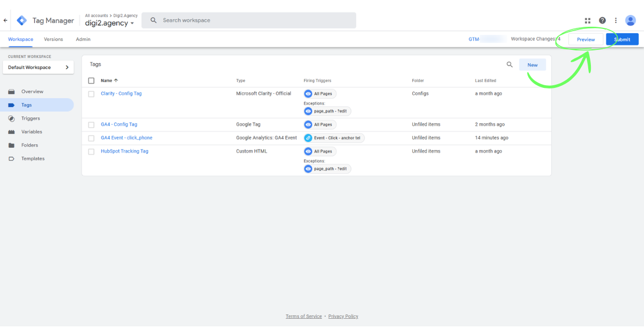Select Tags in the sidebar
Image resolution: width=644 pixels, height=336 pixels.
[37, 105]
